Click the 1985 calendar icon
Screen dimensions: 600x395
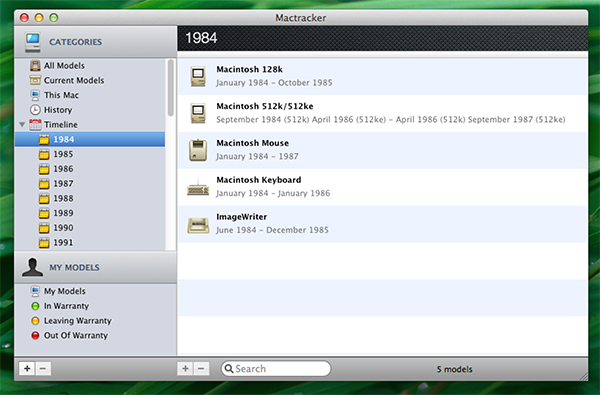[44, 154]
